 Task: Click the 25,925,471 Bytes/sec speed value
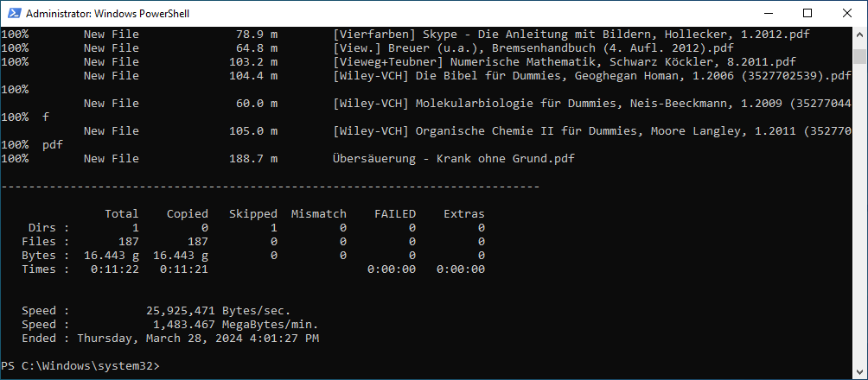pyautogui.click(x=219, y=311)
